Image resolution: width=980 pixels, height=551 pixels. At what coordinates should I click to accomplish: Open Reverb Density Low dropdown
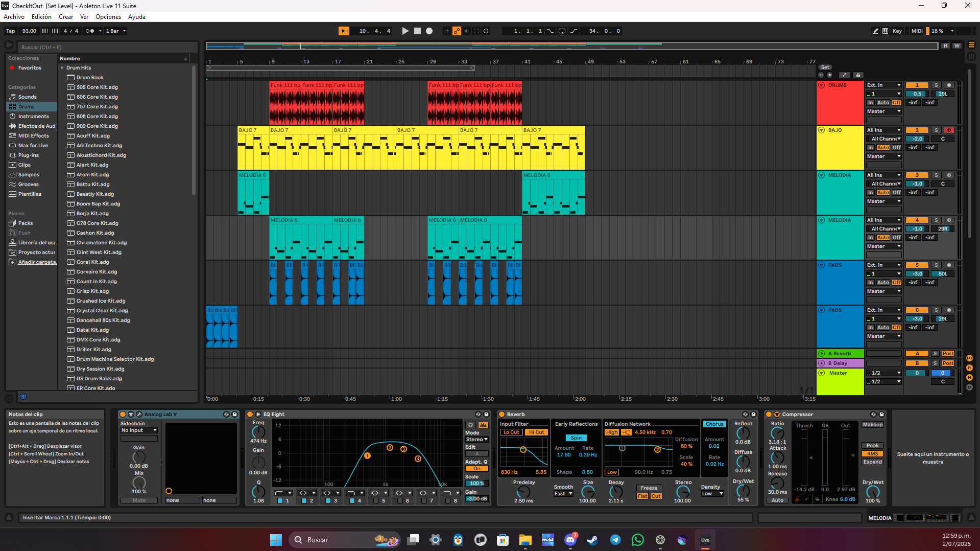coord(712,494)
